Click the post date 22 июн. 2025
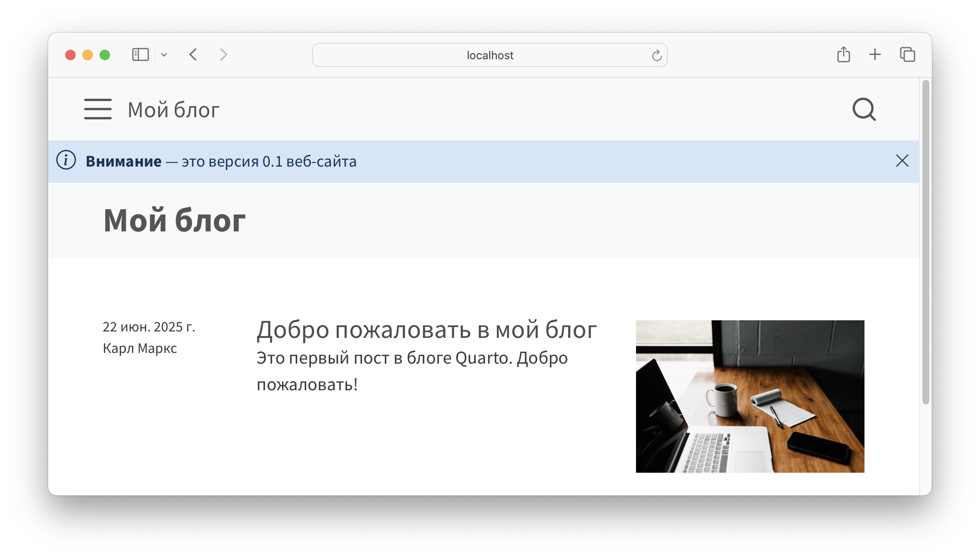The width and height of the screenshot is (980, 559). click(x=149, y=327)
